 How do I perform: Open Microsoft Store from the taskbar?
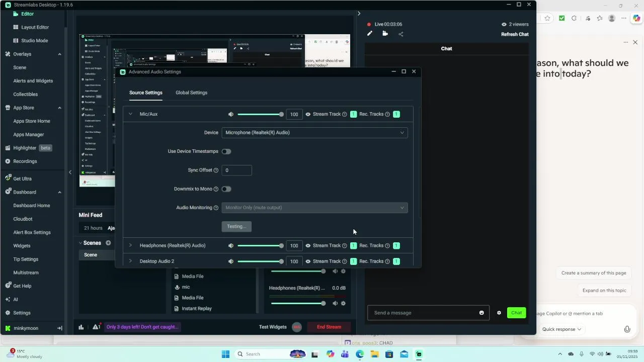pos(389,354)
